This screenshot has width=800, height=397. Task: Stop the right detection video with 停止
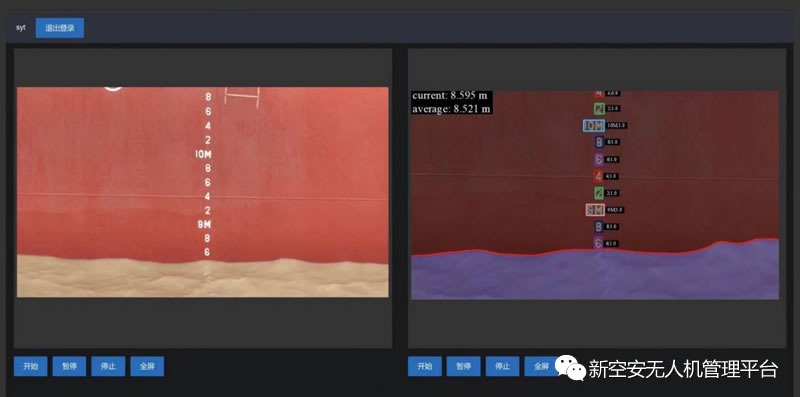pos(502,366)
